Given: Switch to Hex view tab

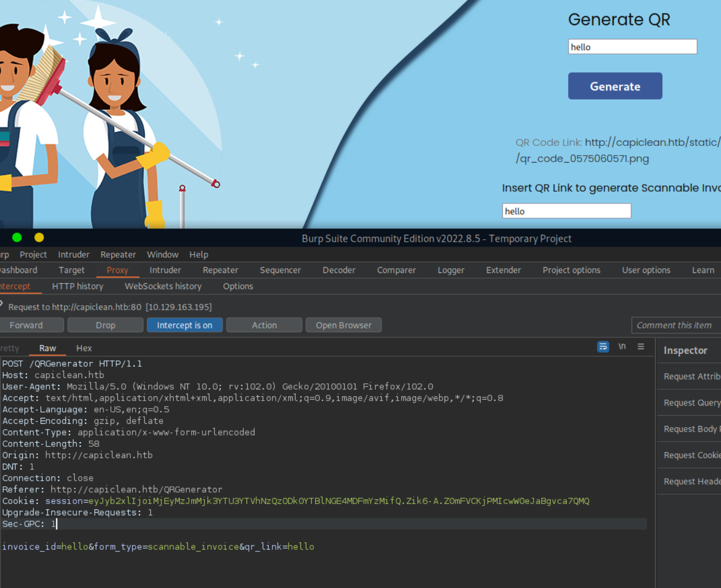Looking at the screenshot, I should click(x=84, y=348).
